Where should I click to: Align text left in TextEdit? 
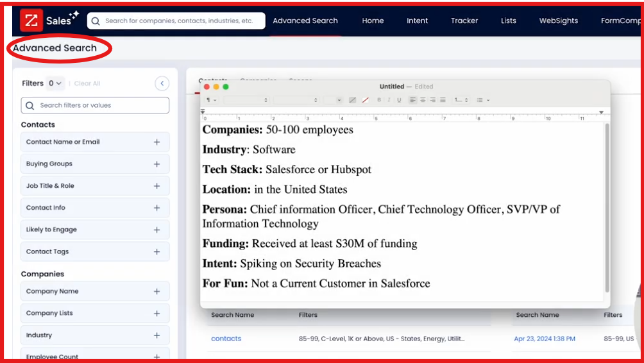pos(413,100)
